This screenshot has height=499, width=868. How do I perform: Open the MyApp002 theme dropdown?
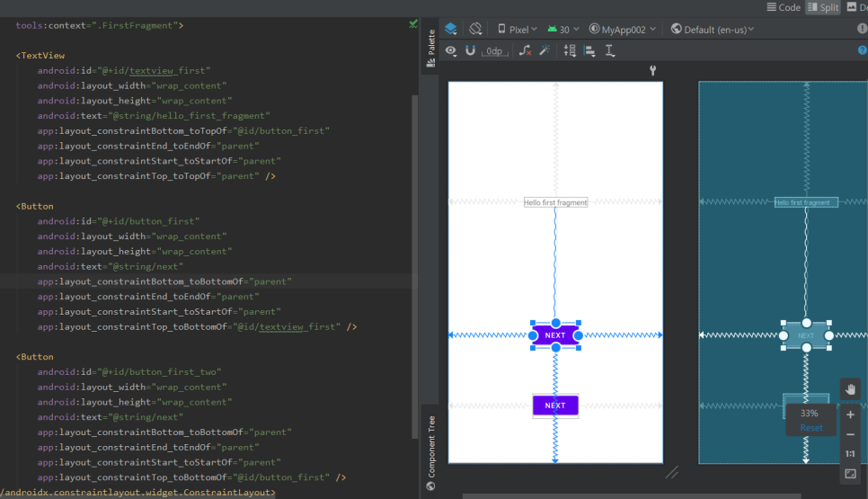(x=622, y=30)
